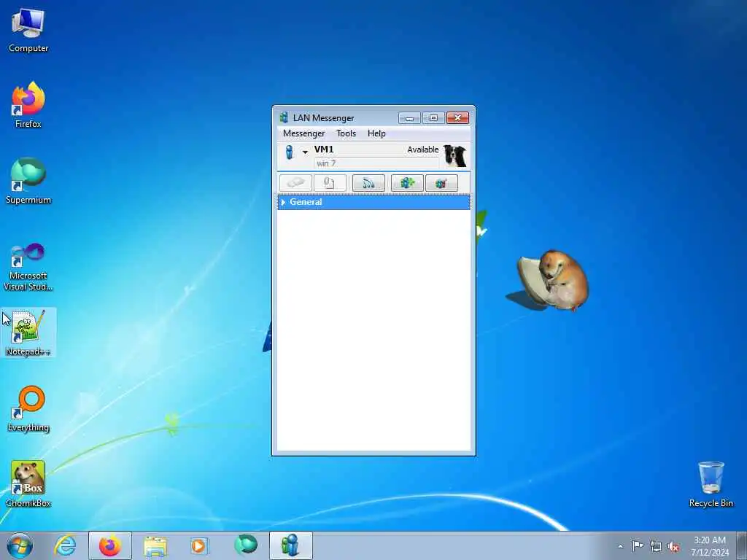The height and width of the screenshot is (560, 747).
Task: Click the disabled chat conversation toolbar button
Action: (296, 183)
